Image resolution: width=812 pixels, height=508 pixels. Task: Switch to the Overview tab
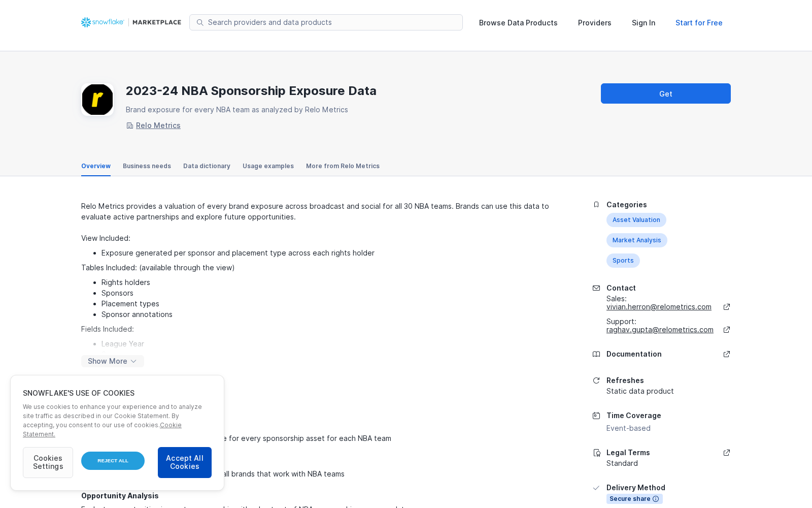point(96,166)
